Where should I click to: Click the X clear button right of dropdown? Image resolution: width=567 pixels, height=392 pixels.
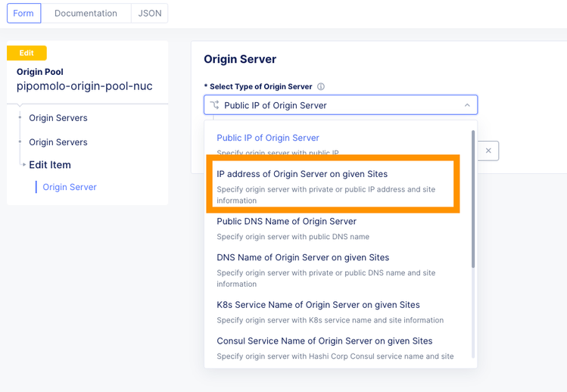[x=488, y=151]
